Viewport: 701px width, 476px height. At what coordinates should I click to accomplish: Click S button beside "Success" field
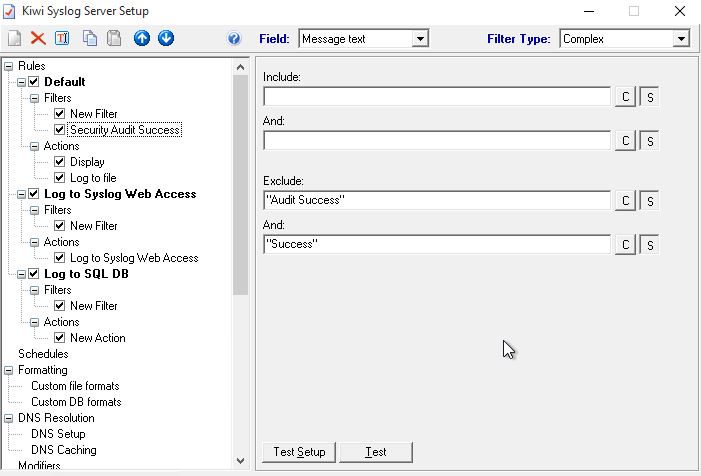pyautogui.click(x=650, y=245)
